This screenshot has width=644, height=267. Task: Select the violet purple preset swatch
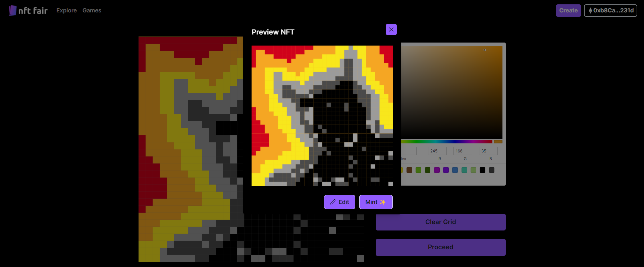(446, 170)
